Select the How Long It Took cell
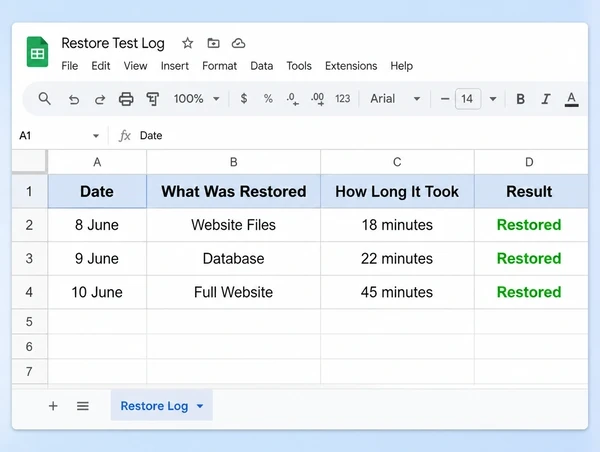 point(397,191)
